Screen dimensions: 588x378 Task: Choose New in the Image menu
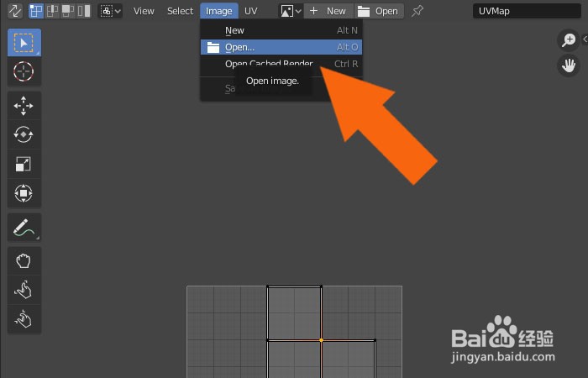click(281, 30)
